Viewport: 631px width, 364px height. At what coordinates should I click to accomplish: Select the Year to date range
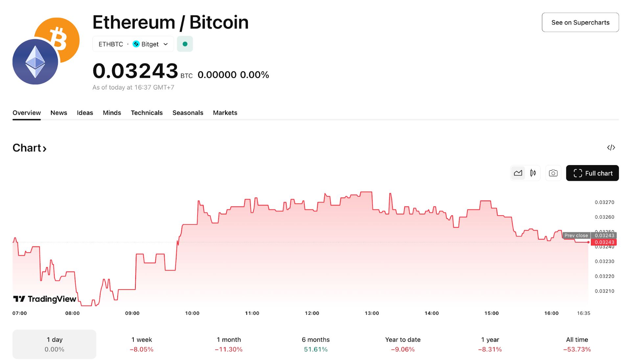click(x=403, y=344)
